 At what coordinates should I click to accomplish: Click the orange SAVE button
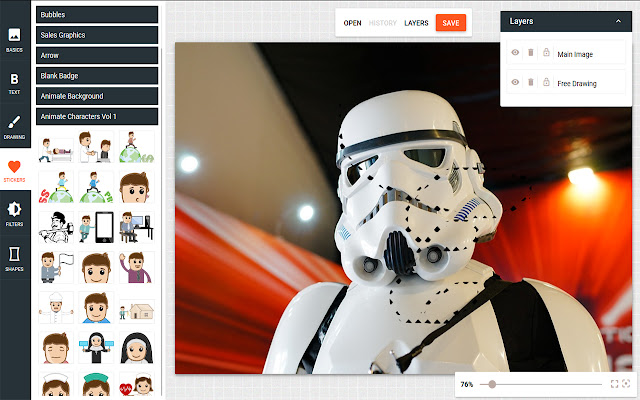[x=451, y=23]
